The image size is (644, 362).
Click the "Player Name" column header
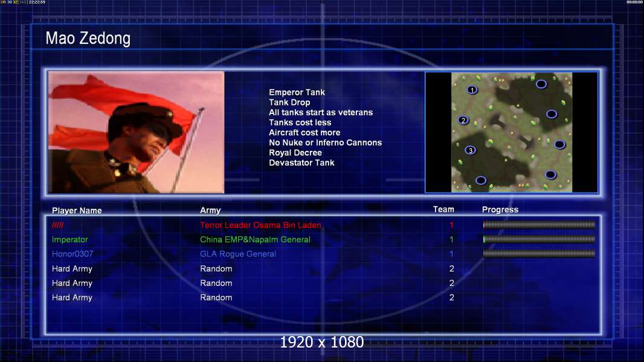[x=77, y=211]
